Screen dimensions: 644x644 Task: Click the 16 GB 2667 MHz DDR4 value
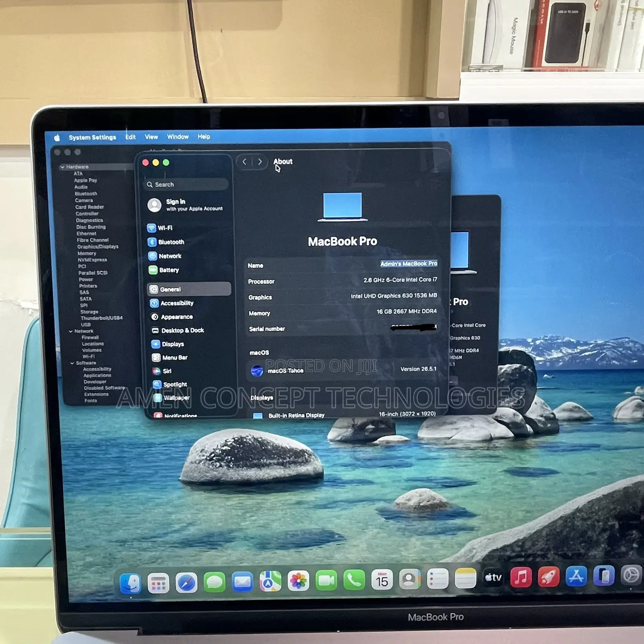(407, 312)
